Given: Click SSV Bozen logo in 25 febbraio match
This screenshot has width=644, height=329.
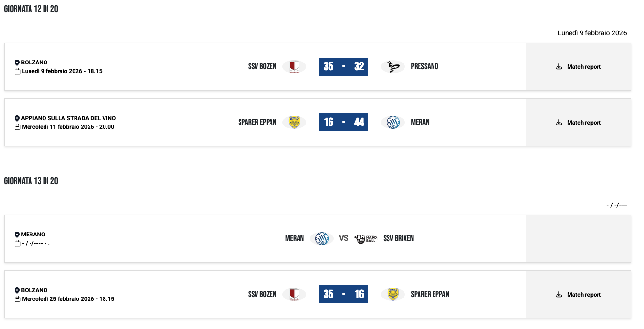Looking at the screenshot, I should pyautogui.click(x=294, y=294).
